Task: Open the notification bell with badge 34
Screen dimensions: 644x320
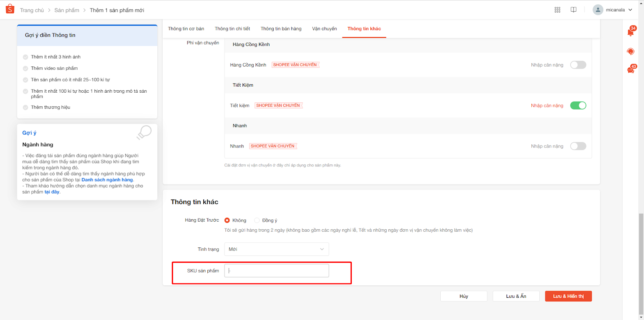Action: 631,32
